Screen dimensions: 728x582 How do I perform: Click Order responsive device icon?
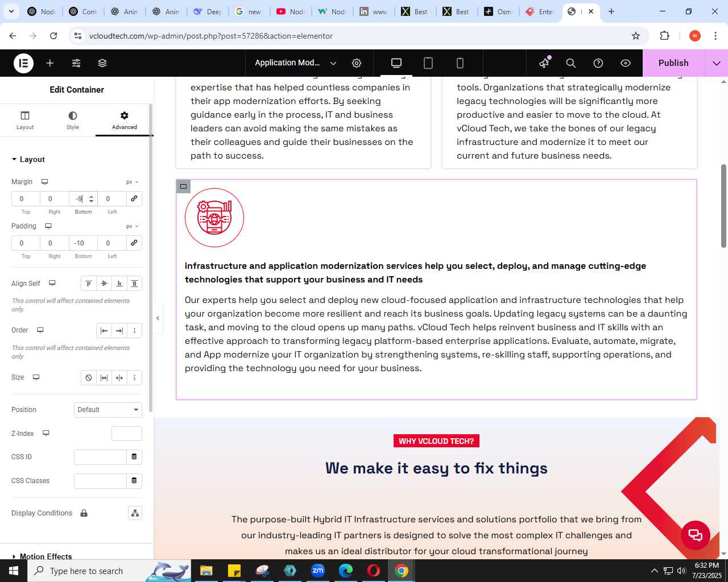pyautogui.click(x=40, y=330)
